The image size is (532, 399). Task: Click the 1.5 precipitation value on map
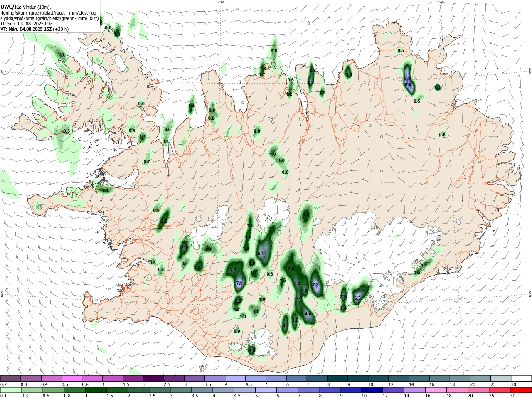tap(250, 225)
